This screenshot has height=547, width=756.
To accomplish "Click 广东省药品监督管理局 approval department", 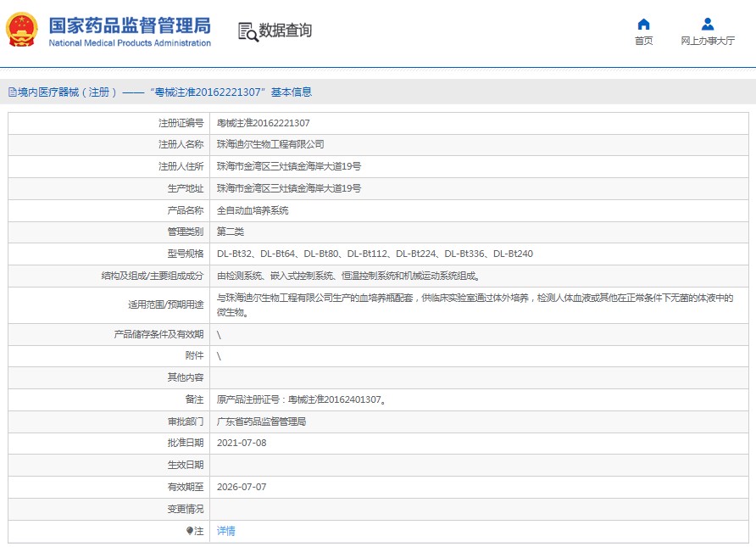I will click(x=261, y=421).
